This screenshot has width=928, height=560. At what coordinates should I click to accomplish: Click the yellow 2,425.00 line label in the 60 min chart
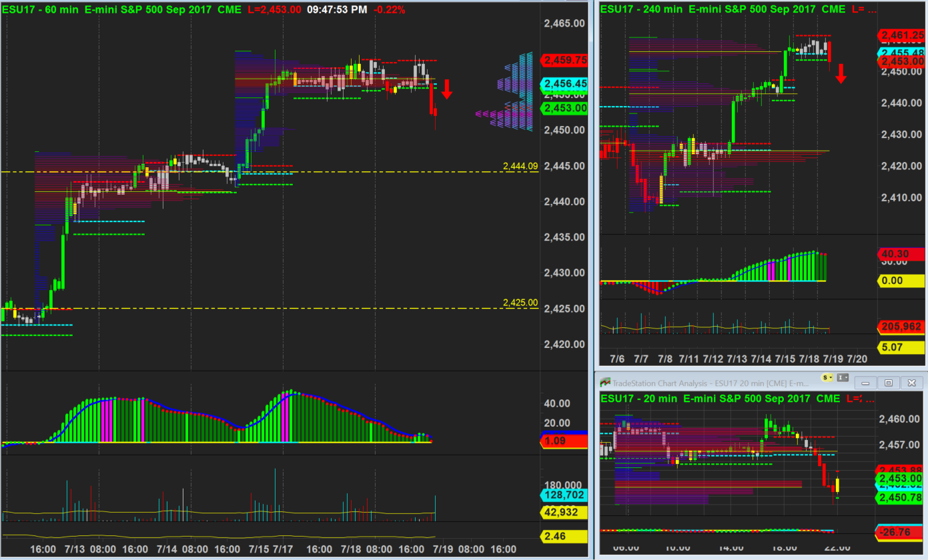click(520, 303)
